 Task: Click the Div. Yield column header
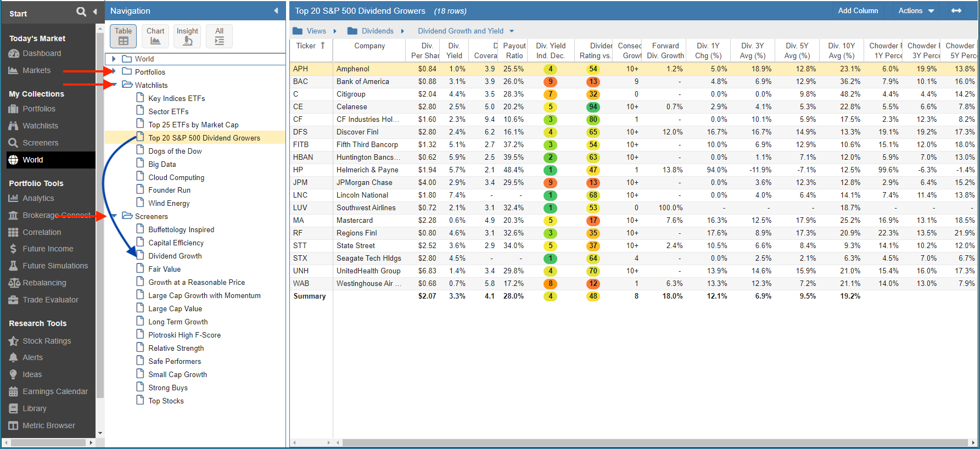(x=454, y=50)
